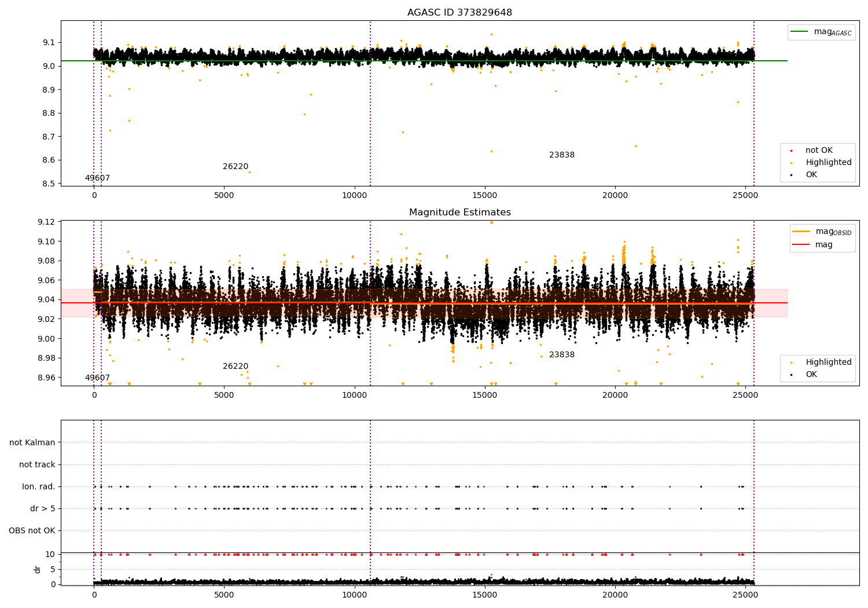
Task: Click y-axis tick 9.1 in top plot
Action: pos(49,43)
